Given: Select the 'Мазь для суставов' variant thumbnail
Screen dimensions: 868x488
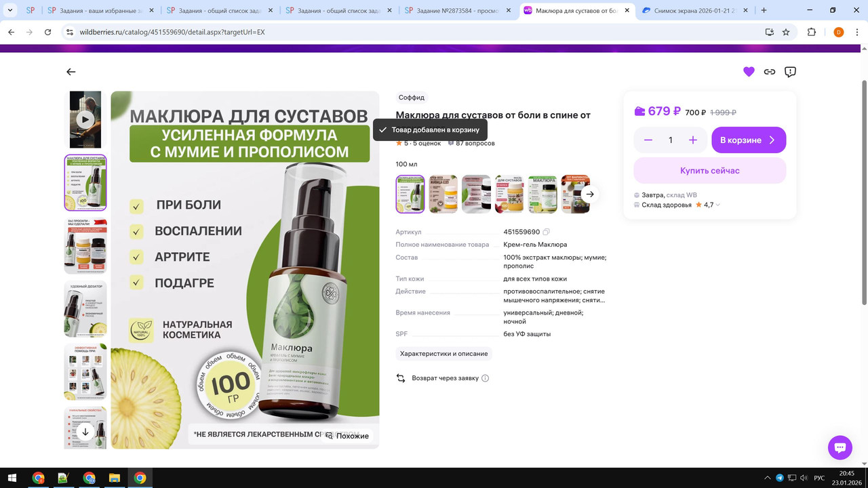Looking at the screenshot, I should tap(509, 195).
